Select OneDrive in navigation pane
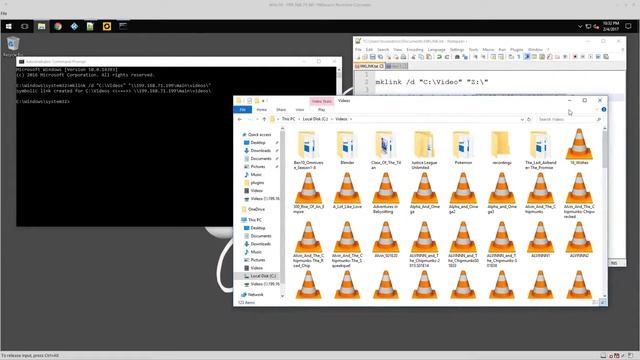Screen dimensions: 640x360 256,209
